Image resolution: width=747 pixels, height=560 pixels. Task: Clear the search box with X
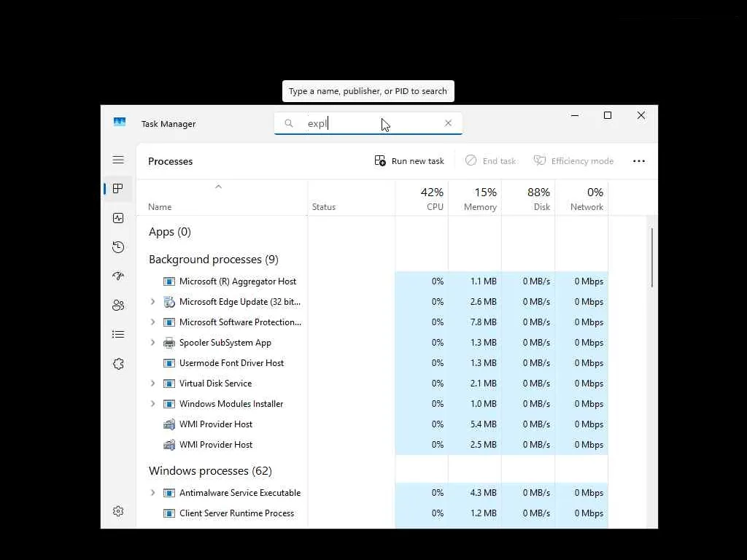(x=448, y=123)
